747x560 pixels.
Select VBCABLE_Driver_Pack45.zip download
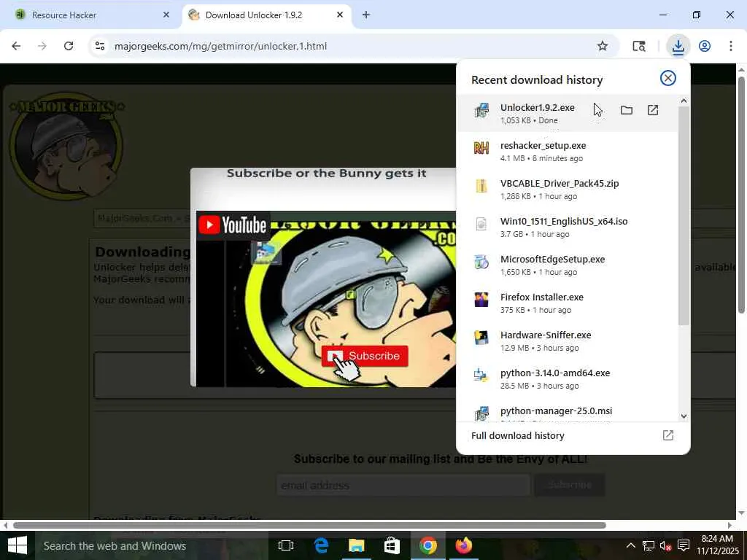pos(567,190)
